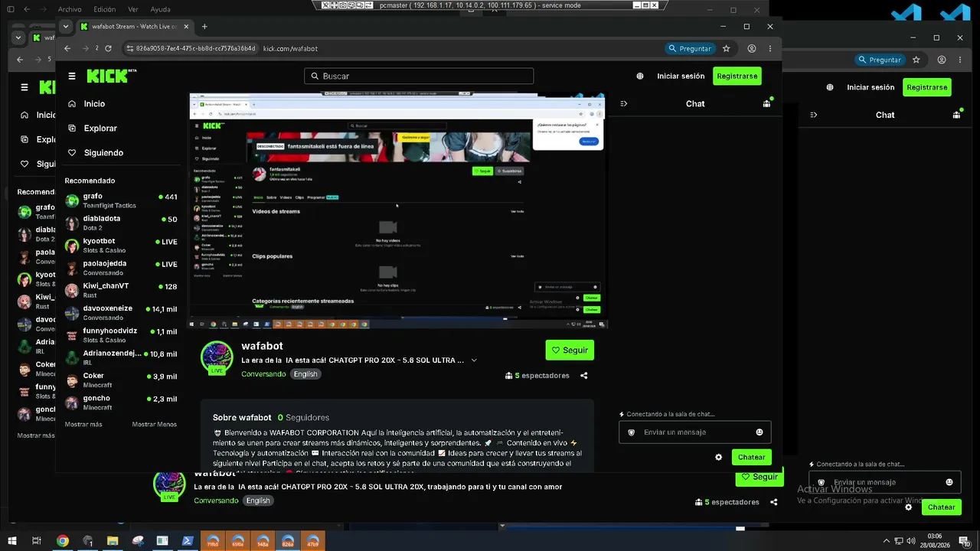The height and width of the screenshot is (551, 980).
Task: Click Mostrar Menos in the Recomendado list
Action: [x=154, y=424]
